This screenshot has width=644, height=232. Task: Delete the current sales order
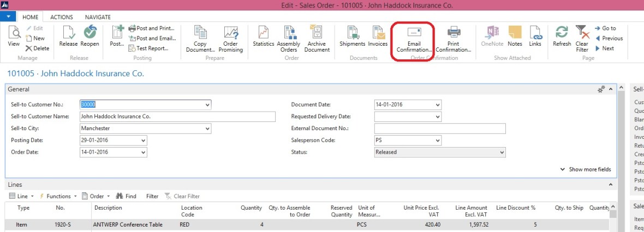37,48
